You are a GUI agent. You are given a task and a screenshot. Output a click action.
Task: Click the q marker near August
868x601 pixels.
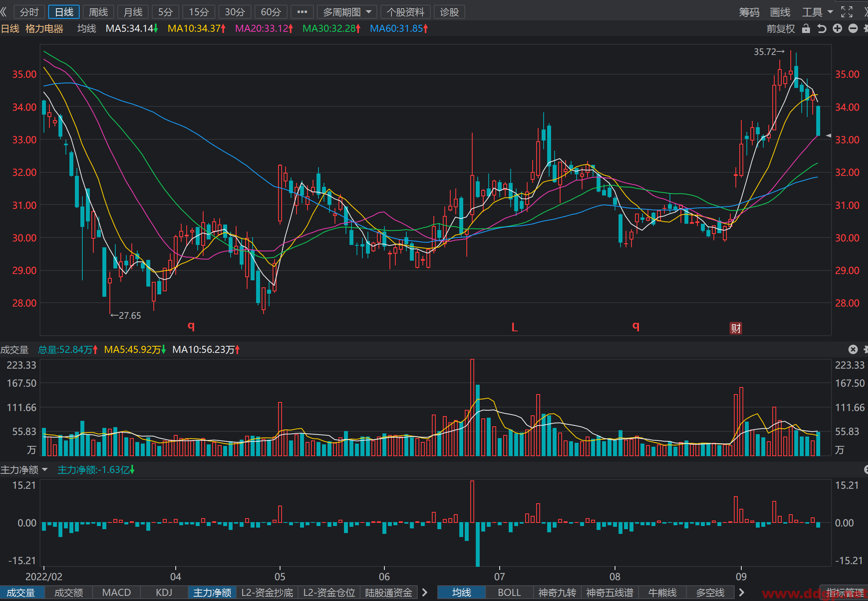(636, 326)
